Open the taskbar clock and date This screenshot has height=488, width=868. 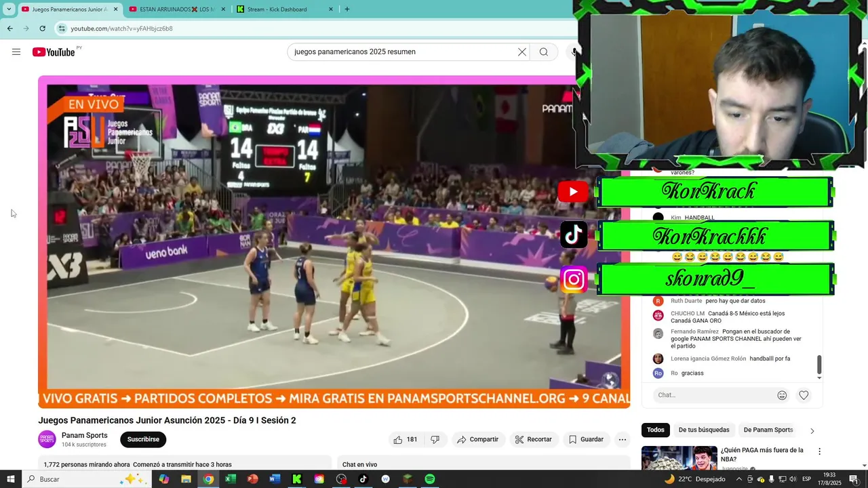[x=831, y=479]
